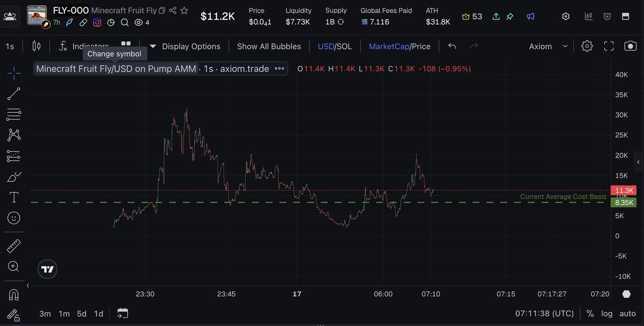Open the blue feather link icon
This screenshot has width=644, height=326.
pos(70,23)
